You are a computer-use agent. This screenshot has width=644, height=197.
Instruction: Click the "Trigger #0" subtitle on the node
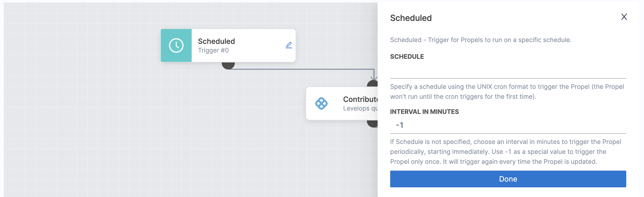point(213,50)
